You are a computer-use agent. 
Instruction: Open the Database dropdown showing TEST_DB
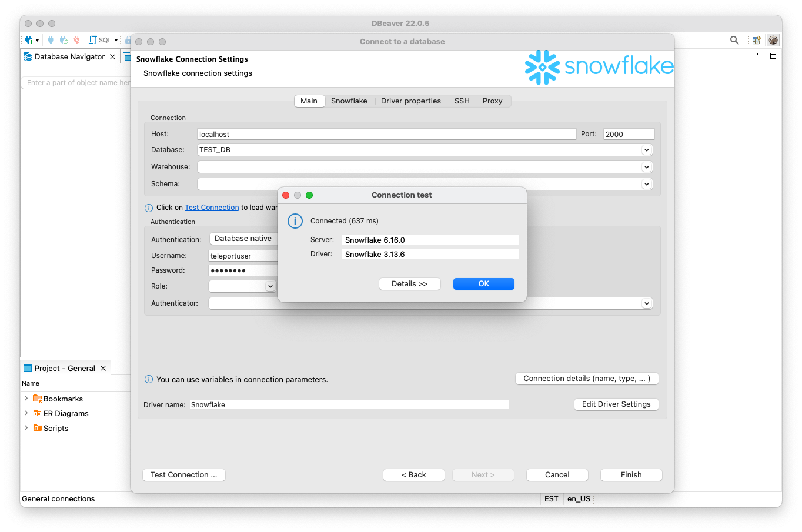[x=646, y=150]
